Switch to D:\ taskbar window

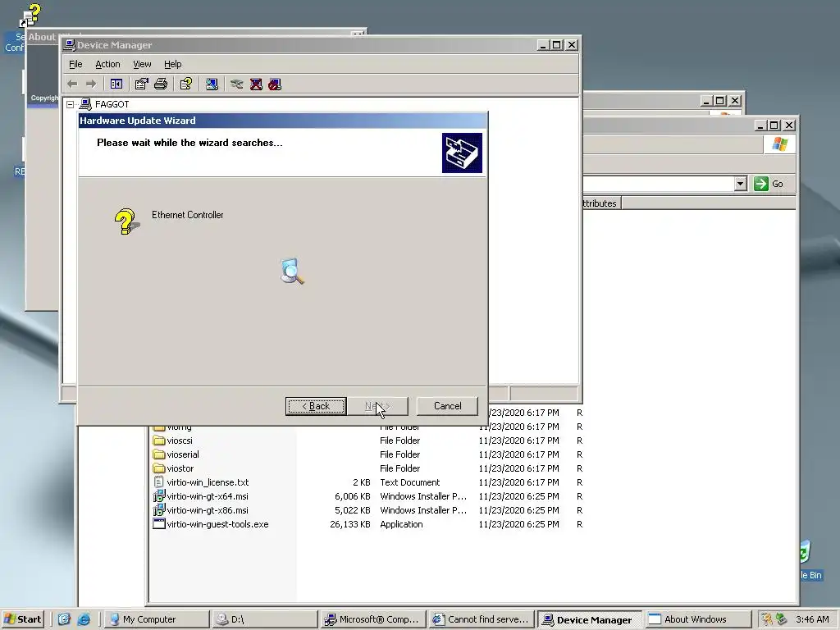265,619
